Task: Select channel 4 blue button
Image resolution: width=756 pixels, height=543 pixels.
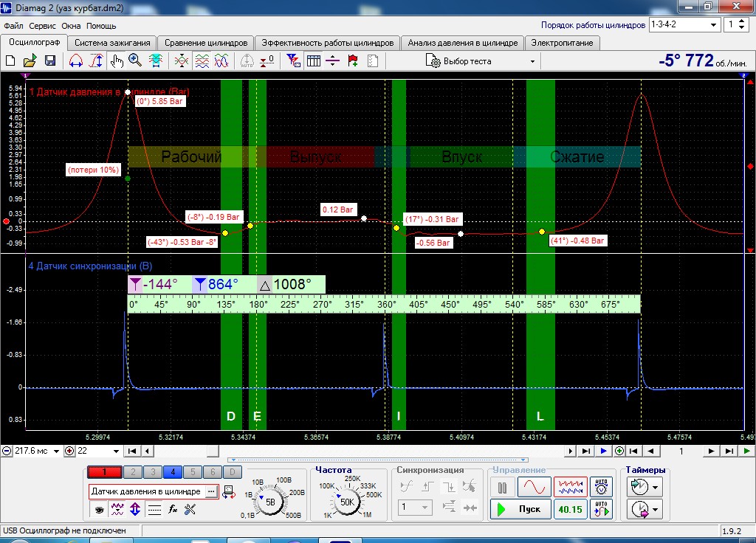Action: 173,472
